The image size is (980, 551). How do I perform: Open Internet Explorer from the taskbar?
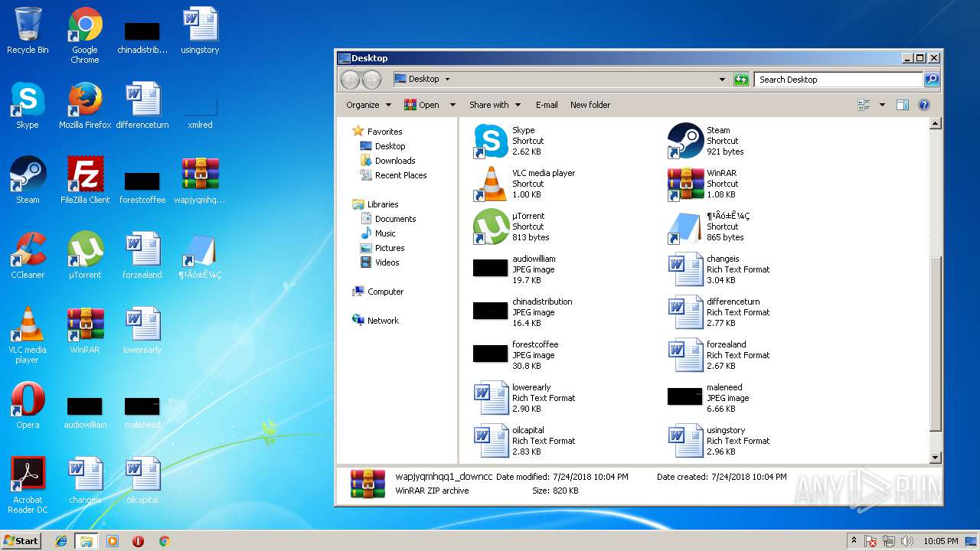pyautogui.click(x=61, y=541)
